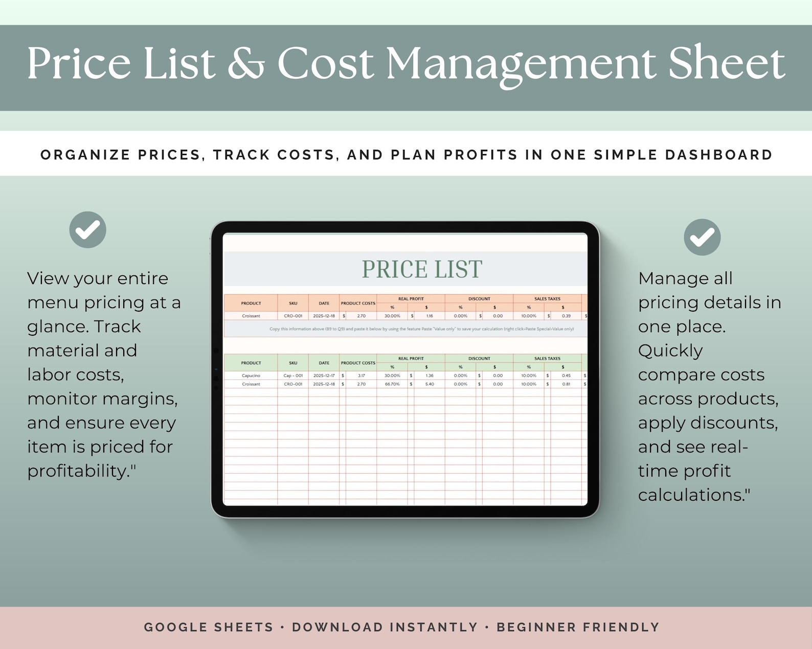The width and height of the screenshot is (812, 649).
Task: Select the real profit amount "1.16"
Action: [x=430, y=316]
